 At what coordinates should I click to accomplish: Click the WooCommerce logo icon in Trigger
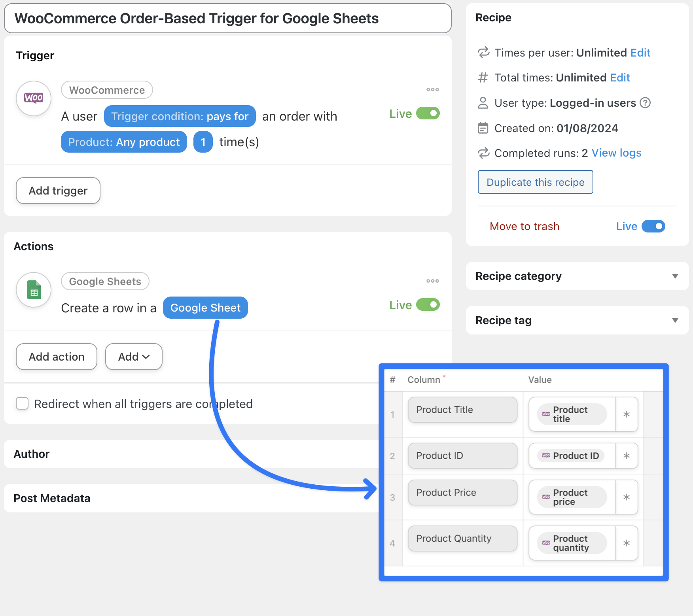34,98
